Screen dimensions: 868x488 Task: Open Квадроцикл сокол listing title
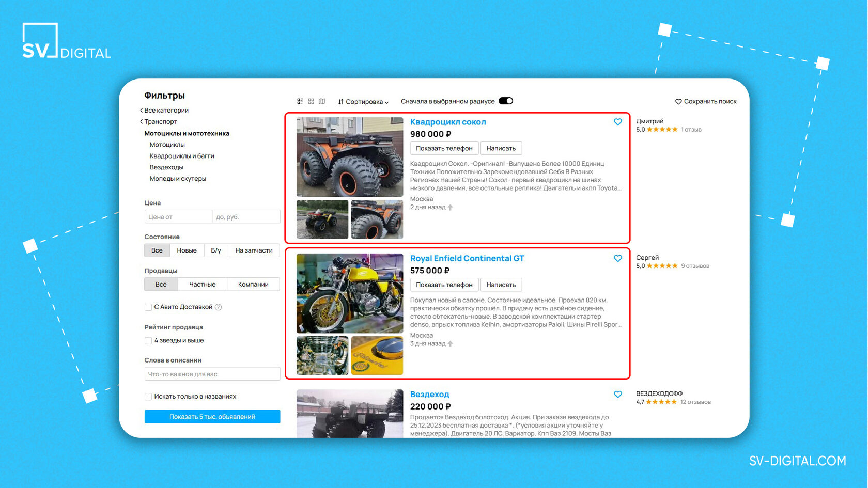pyautogui.click(x=448, y=122)
